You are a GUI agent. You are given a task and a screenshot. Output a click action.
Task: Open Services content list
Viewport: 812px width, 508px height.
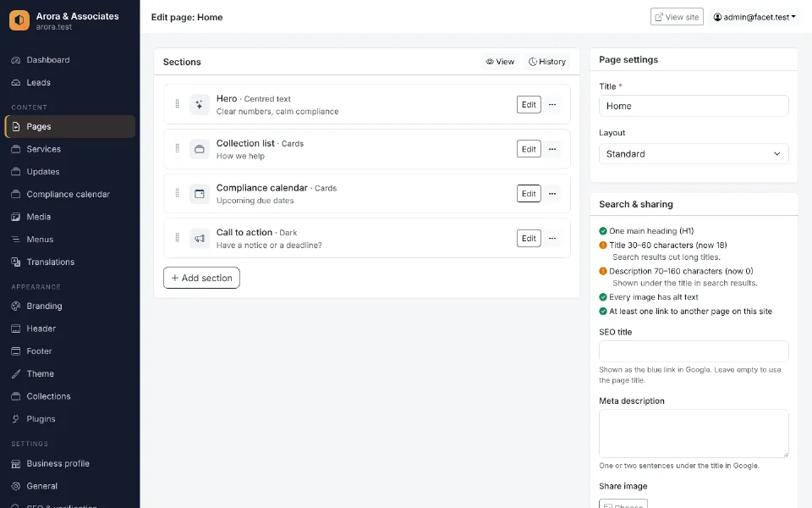coord(70,149)
